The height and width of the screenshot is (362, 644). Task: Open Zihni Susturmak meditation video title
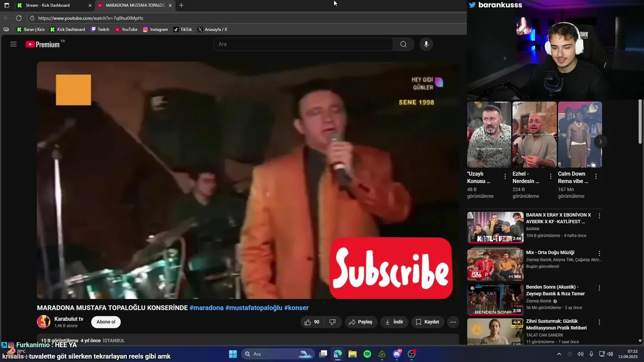click(556, 324)
